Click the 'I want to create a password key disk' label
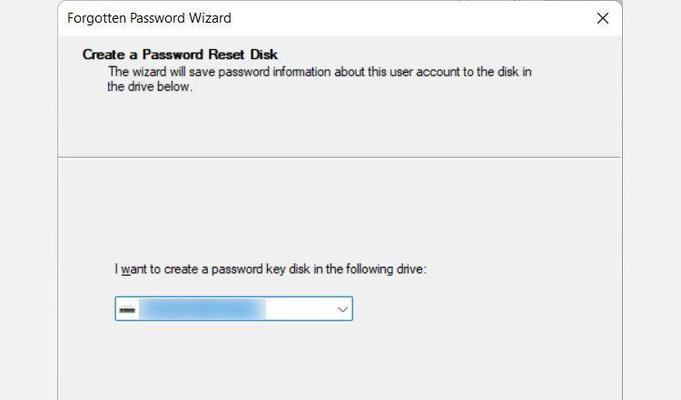The width and height of the screenshot is (681, 400). pyautogui.click(x=271, y=269)
